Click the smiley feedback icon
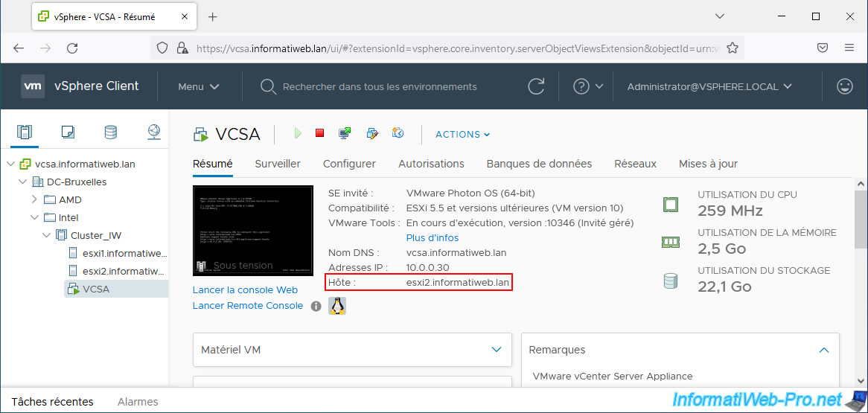The width and height of the screenshot is (868, 413). tap(845, 86)
